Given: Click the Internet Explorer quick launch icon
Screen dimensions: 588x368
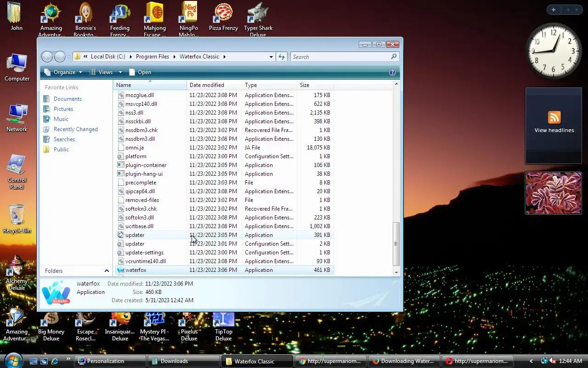Looking at the screenshot, I should pyautogui.click(x=55, y=361).
